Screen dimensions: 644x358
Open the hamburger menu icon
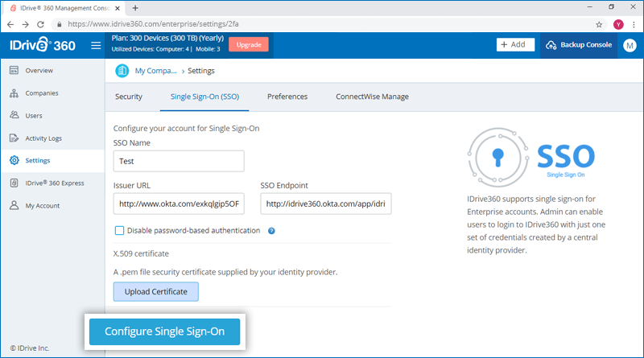(96, 45)
